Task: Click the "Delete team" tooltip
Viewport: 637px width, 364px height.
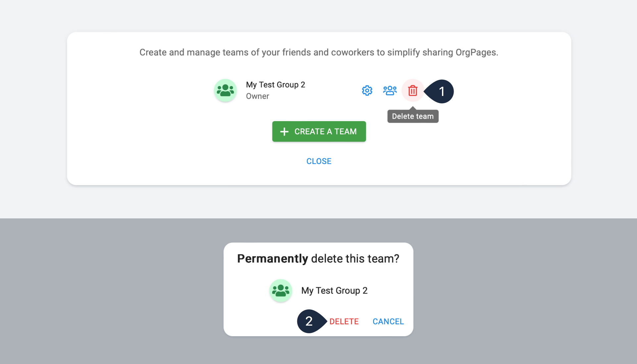Action: pos(413,116)
